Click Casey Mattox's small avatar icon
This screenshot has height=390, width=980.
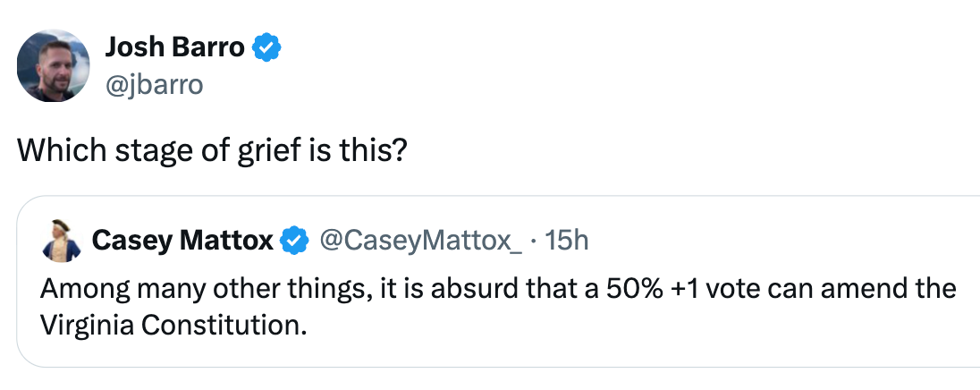pos(62,240)
